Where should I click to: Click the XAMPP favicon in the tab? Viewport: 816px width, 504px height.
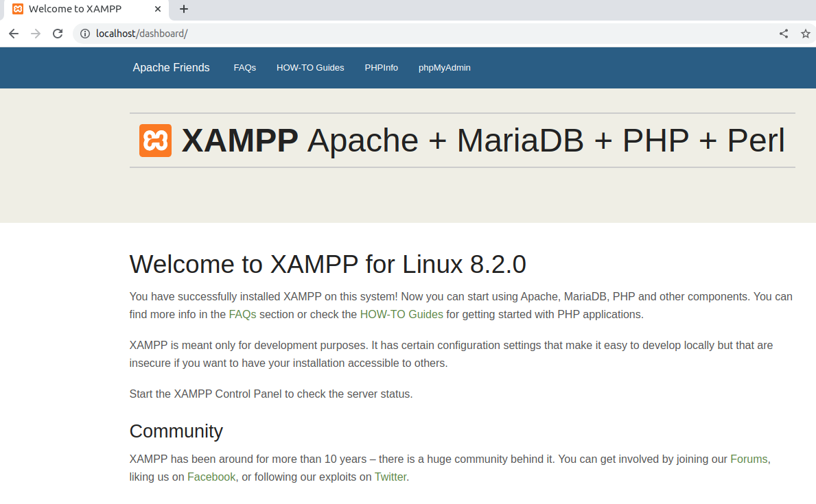click(x=18, y=9)
